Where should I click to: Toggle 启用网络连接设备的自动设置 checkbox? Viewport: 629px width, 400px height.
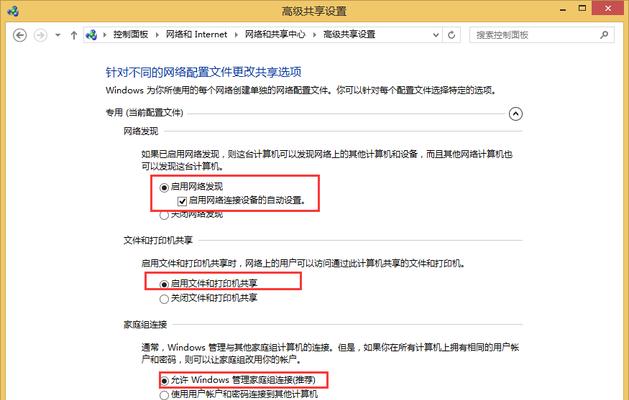tap(182, 201)
